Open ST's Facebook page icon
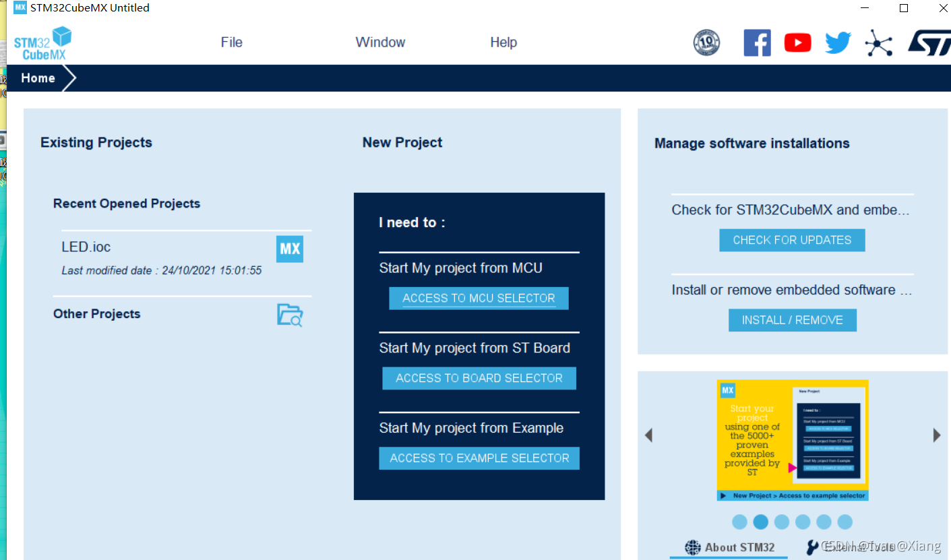Viewport: 951px width, 560px height. click(757, 42)
